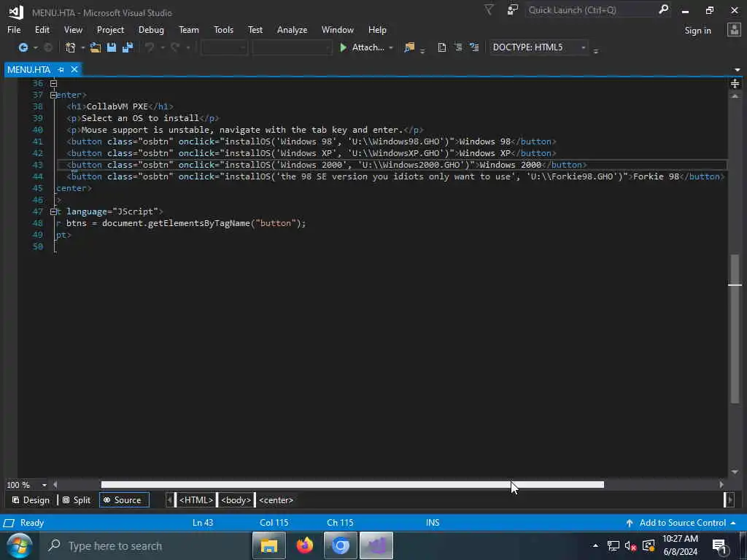Collapse the code block at line 36
This screenshot has width=747, height=560.
point(53,83)
